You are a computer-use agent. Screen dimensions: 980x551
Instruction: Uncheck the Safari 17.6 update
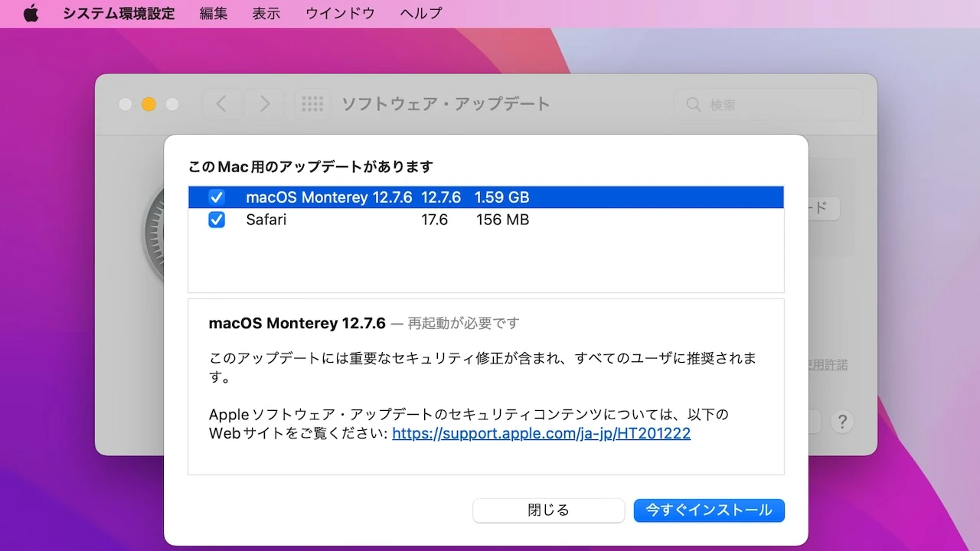(217, 220)
